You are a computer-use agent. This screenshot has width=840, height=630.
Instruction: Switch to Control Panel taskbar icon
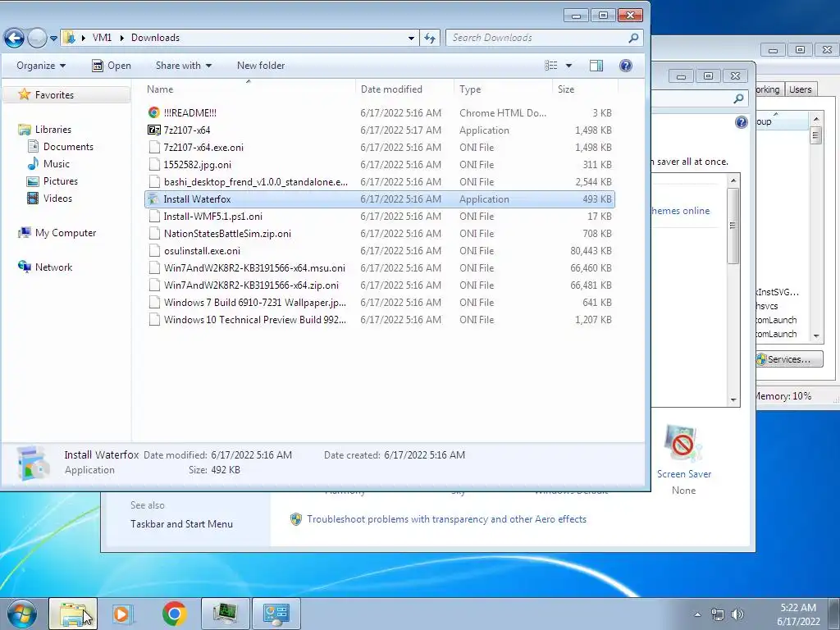[276, 614]
